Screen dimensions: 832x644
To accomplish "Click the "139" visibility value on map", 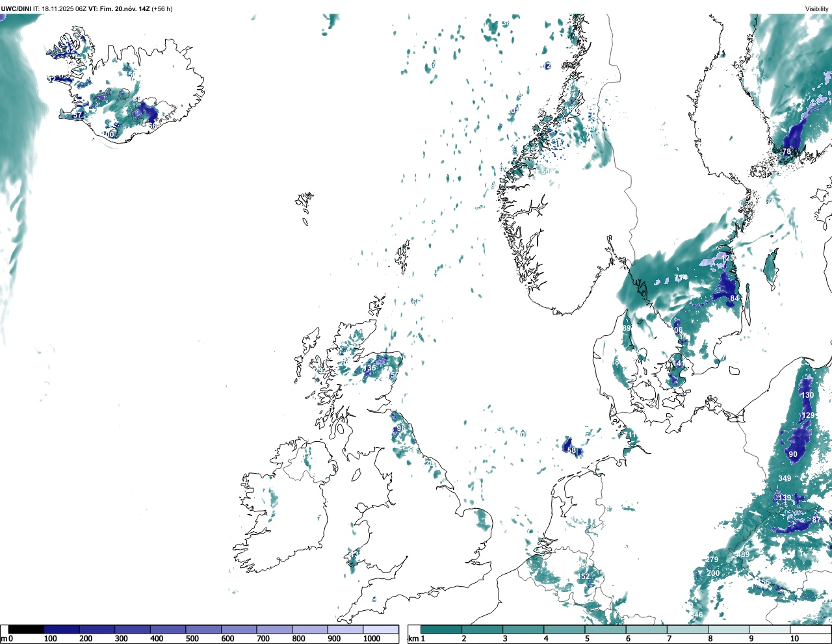I will 785,498.
